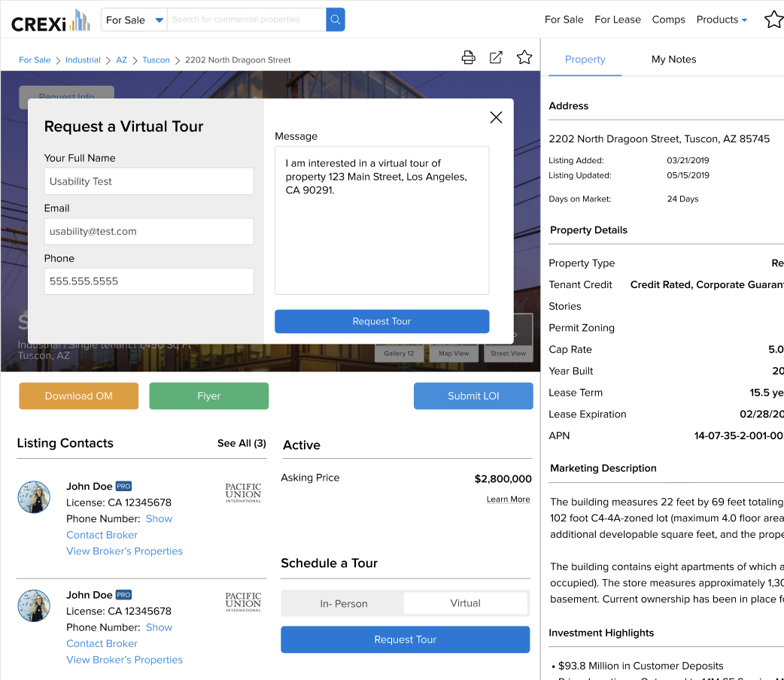This screenshot has height=680, width=784.
Task: Click the Email input field
Action: click(x=149, y=232)
